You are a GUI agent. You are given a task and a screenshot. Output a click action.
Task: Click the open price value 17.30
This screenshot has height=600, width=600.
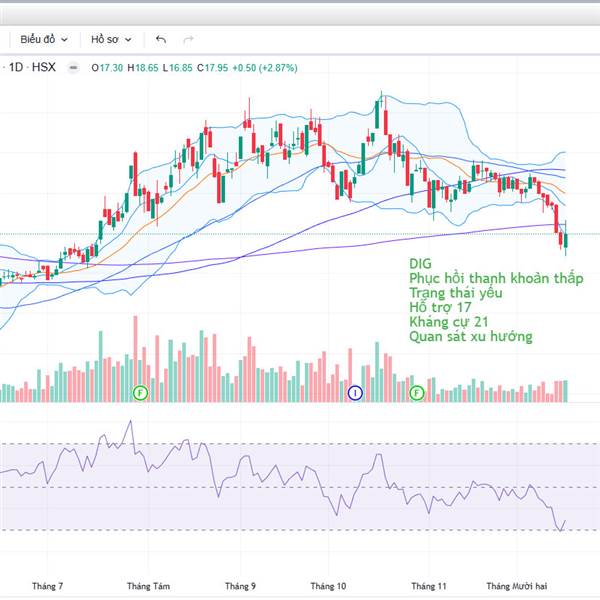coord(111,68)
